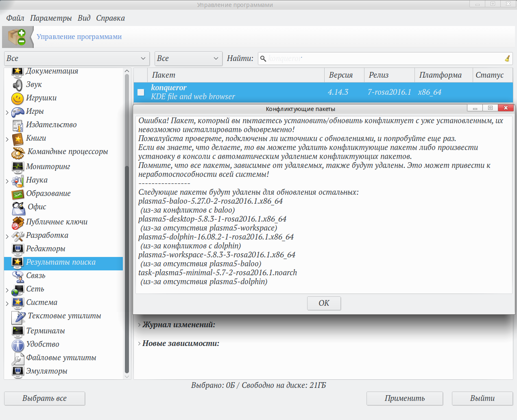Click the Звук speaker icon
This screenshot has width=517, height=420.
(x=17, y=85)
